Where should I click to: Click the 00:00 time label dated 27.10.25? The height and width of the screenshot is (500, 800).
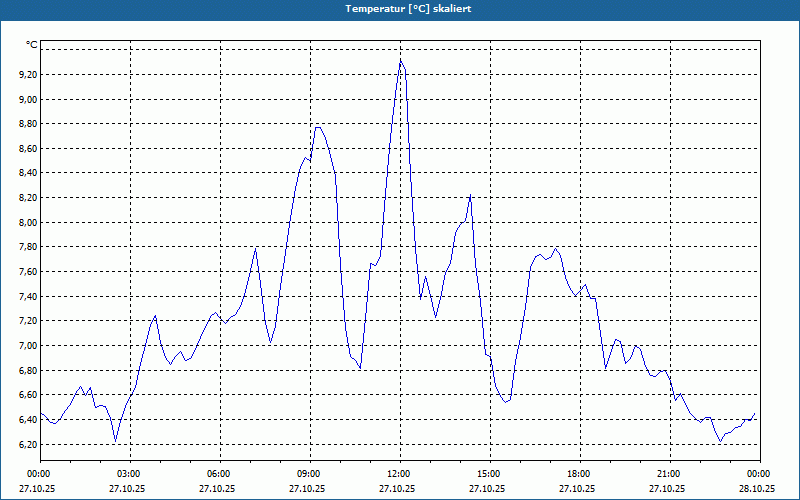[38, 474]
